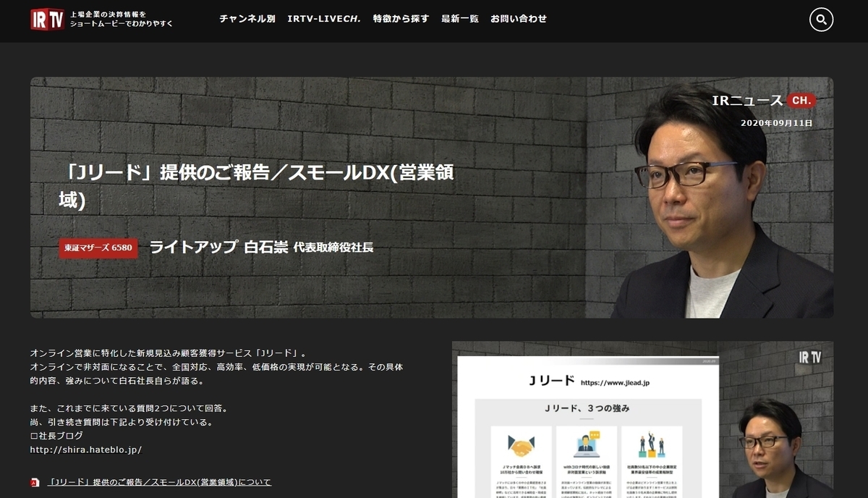The width and height of the screenshot is (868, 498).
Task: Click the 社長ブログ text line
Action: point(56,436)
